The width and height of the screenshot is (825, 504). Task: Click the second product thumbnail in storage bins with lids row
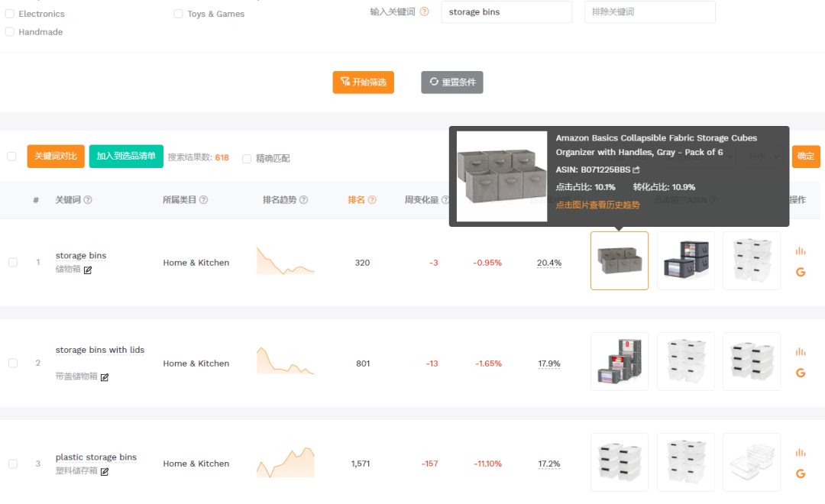tap(686, 361)
